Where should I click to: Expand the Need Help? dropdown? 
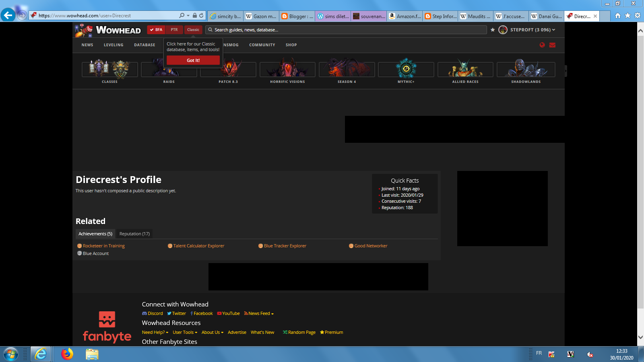[155, 332]
